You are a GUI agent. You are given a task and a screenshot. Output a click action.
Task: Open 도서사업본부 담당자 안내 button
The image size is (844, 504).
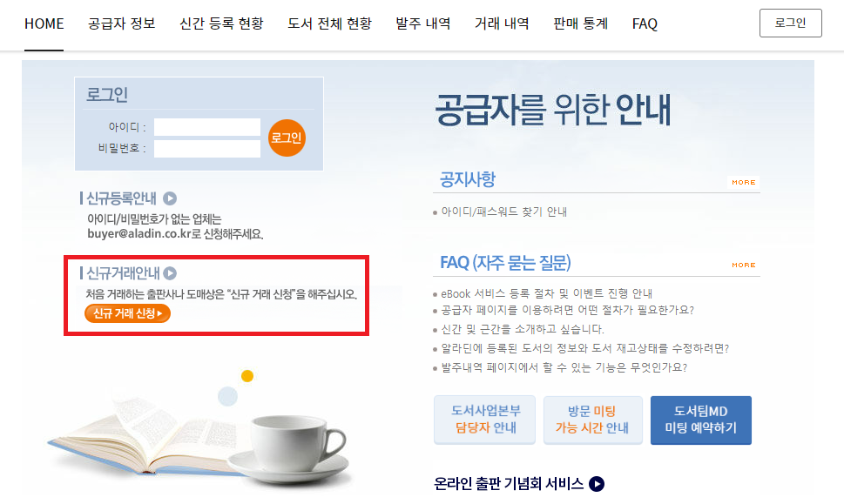[x=485, y=420]
